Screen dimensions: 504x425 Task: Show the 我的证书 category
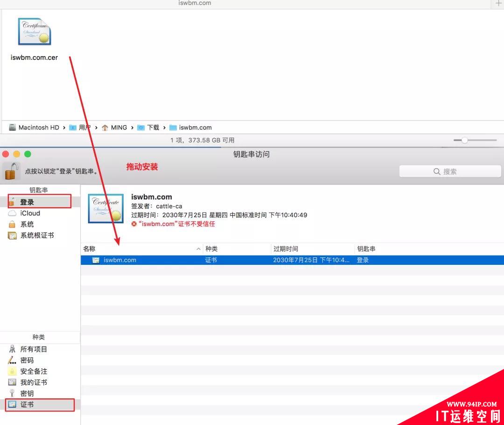click(x=40, y=382)
